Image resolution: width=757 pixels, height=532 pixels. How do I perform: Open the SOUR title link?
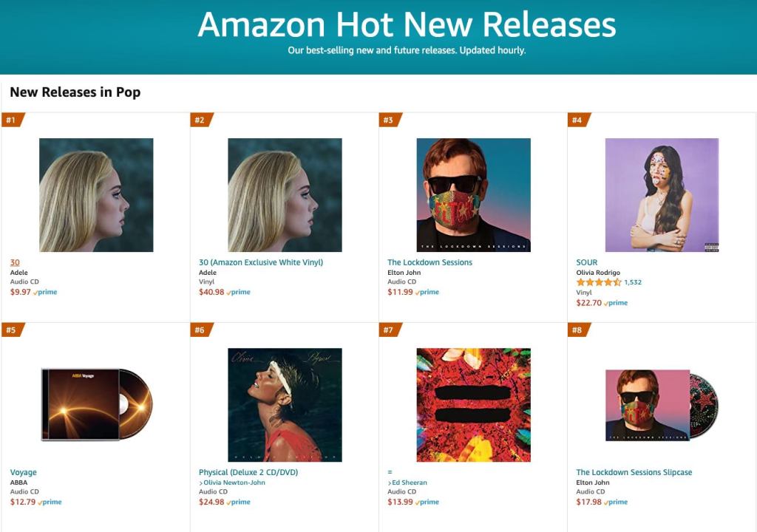pos(587,262)
